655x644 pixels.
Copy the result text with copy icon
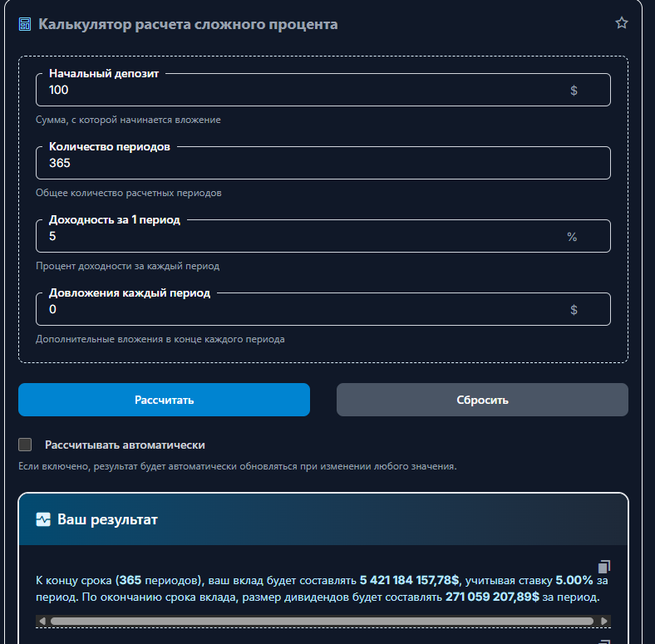pos(604,567)
